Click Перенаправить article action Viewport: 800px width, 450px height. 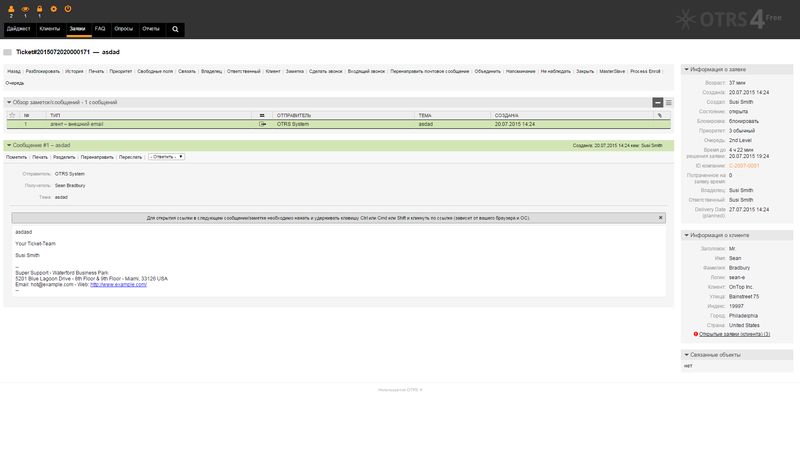pyautogui.click(x=97, y=157)
